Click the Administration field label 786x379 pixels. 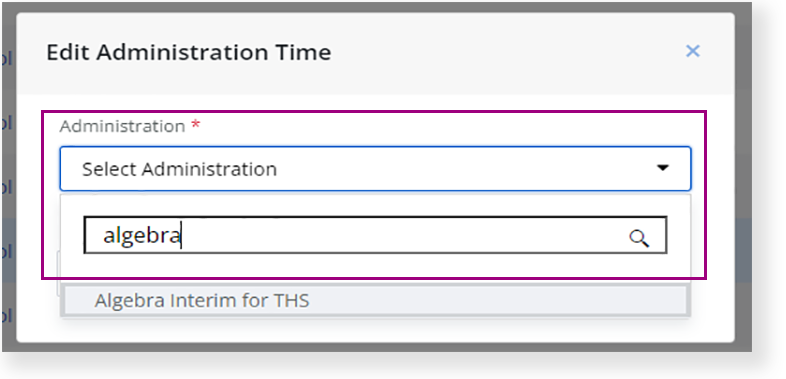(123, 126)
